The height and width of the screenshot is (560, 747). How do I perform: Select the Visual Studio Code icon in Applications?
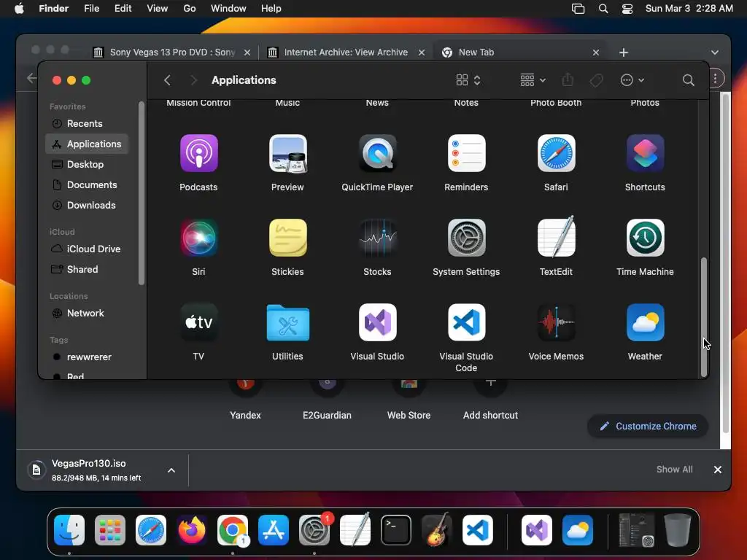[x=466, y=322]
